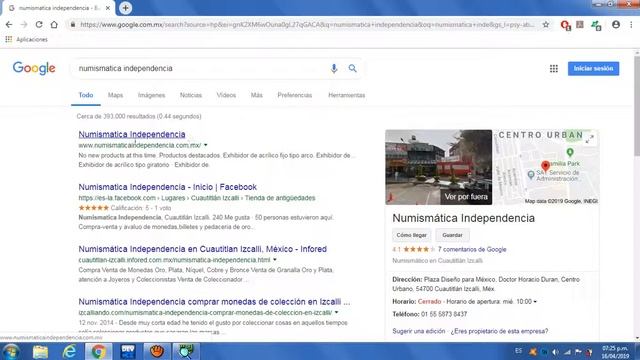Expand dropdown arrow beside izcalliando.com URL
640x360 pixels.
pyautogui.click(x=336, y=313)
